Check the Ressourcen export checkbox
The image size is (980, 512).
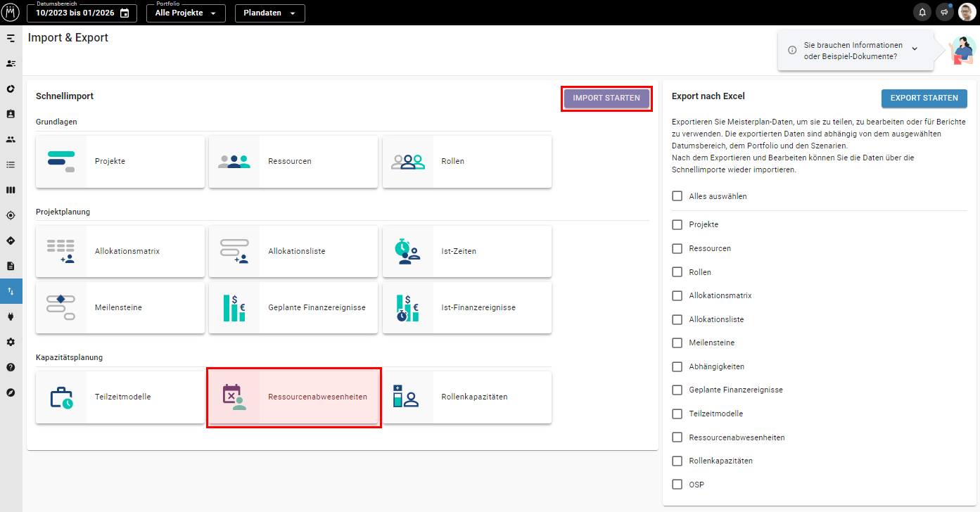coord(677,248)
